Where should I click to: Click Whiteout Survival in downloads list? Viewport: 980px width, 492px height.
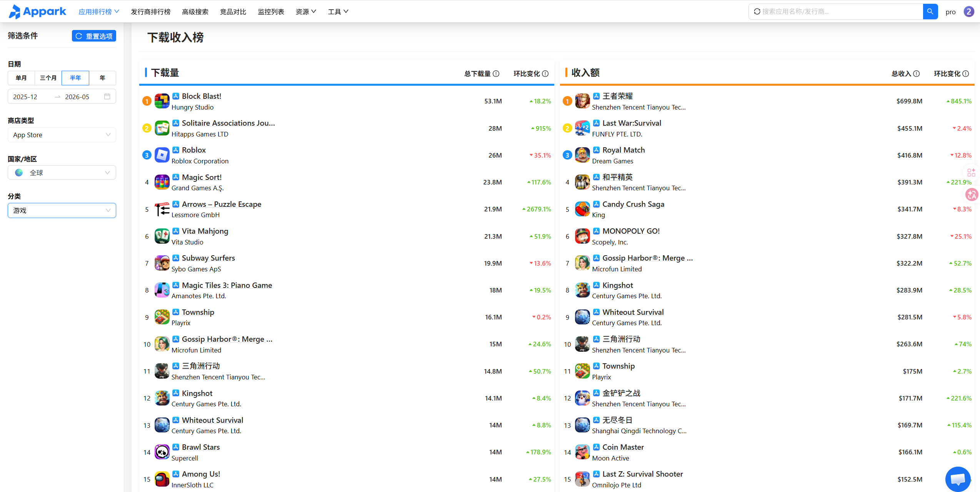coord(213,420)
